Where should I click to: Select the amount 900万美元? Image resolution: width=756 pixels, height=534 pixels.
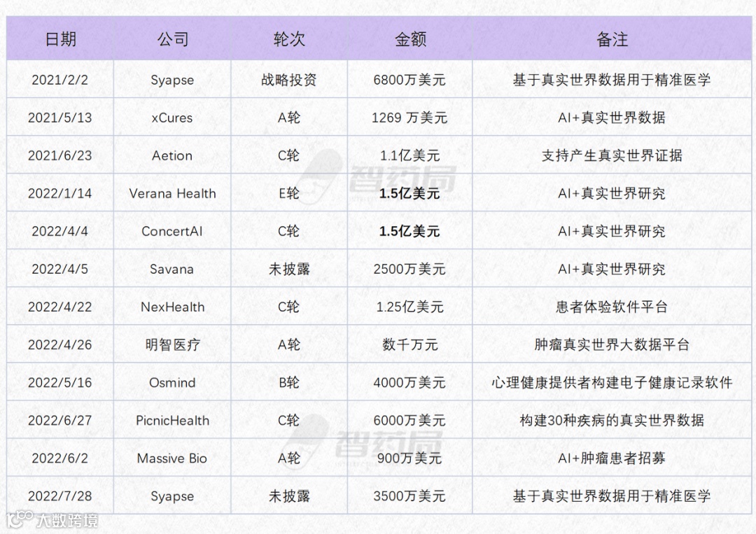tap(409, 458)
